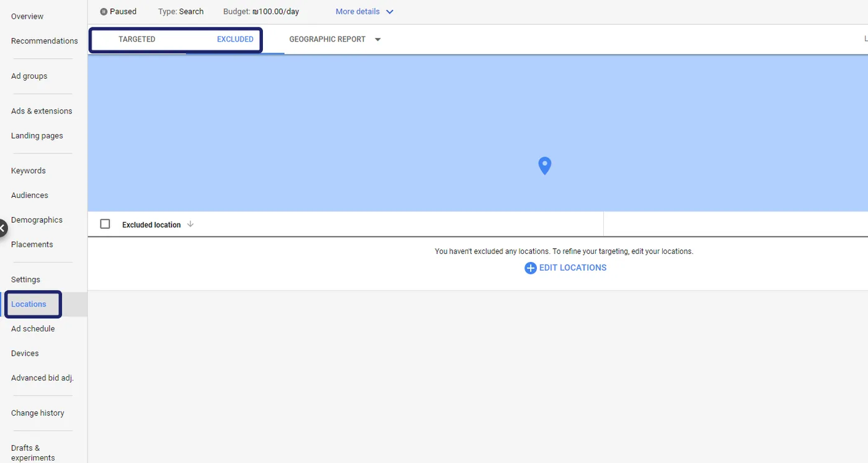The width and height of the screenshot is (868, 463).
Task: Open the Geographic Report tab
Action: coord(327,39)
